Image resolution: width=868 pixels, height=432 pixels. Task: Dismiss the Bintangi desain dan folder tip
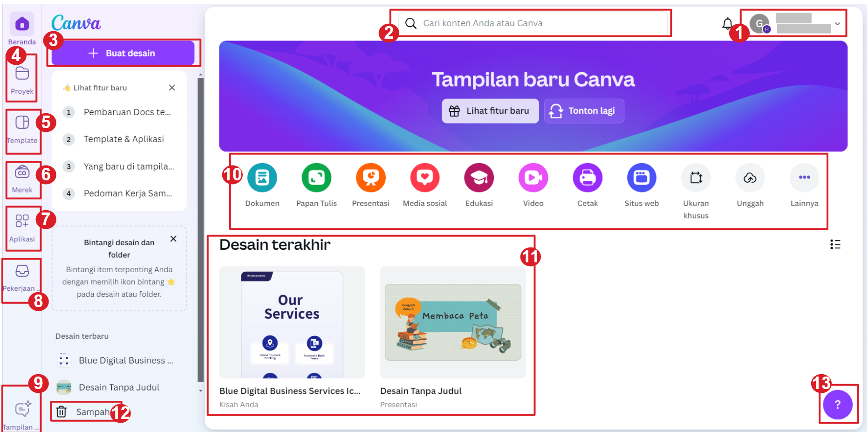coord(173,239)
